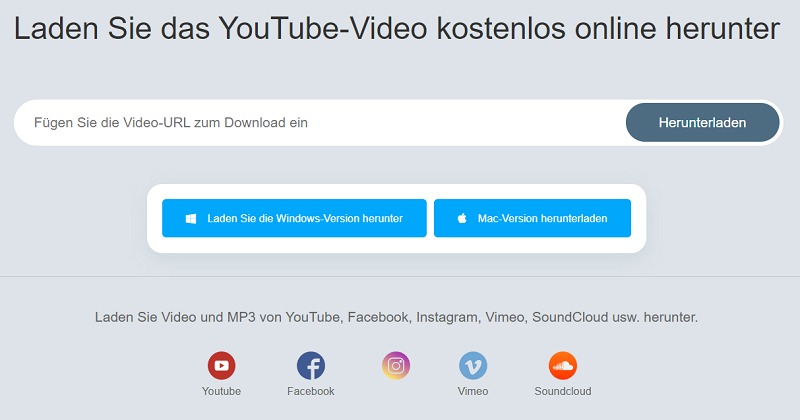The height and width of the screenshot is (420, 800).
Task: Click the Vimeo icon
Action: tap(473, 365)
